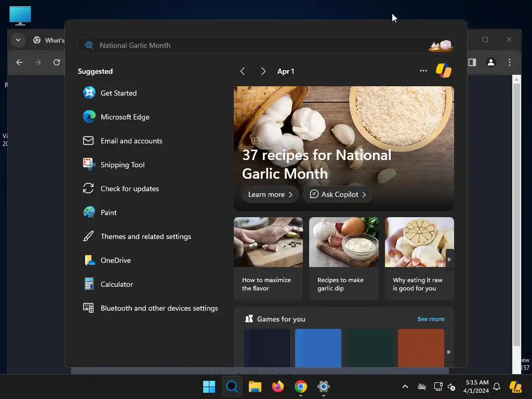Click taskbar Search icon
The image size is (532, 399).
232,387
